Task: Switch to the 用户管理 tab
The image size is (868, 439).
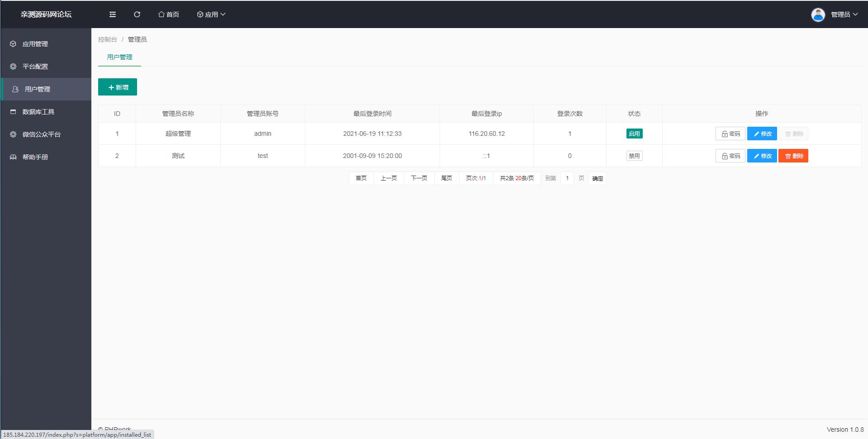Action: click(119, 57)
